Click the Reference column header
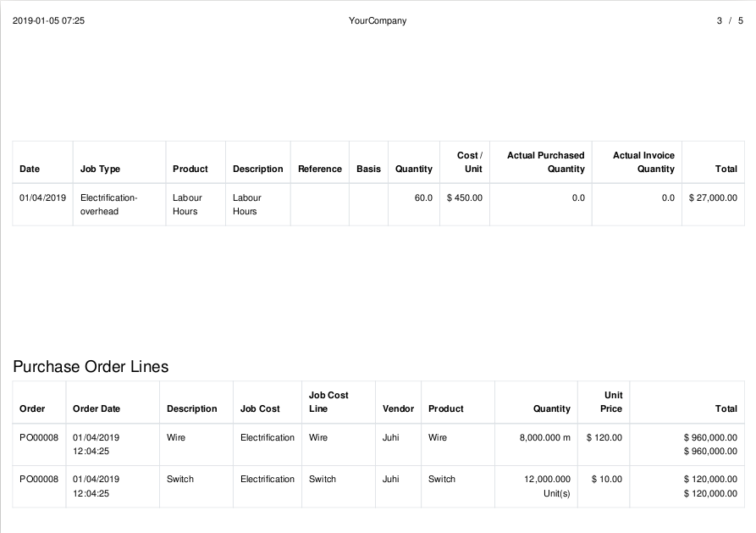Viewport: 756px width, 533px height. tap(320, 169)
